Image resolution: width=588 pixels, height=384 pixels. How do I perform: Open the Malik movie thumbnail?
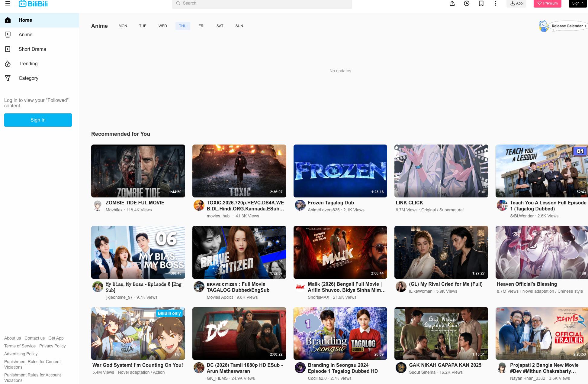click(x=340, y=252)
